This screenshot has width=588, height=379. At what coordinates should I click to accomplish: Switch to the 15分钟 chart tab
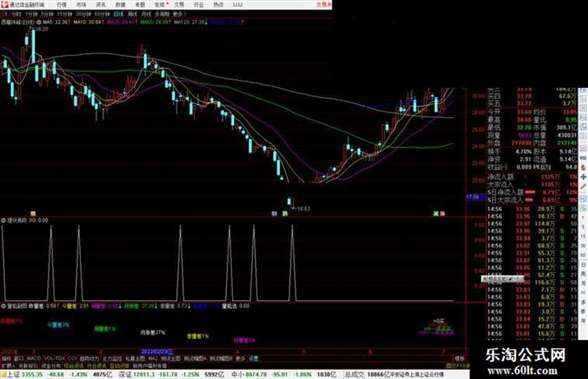pos(65,14)
